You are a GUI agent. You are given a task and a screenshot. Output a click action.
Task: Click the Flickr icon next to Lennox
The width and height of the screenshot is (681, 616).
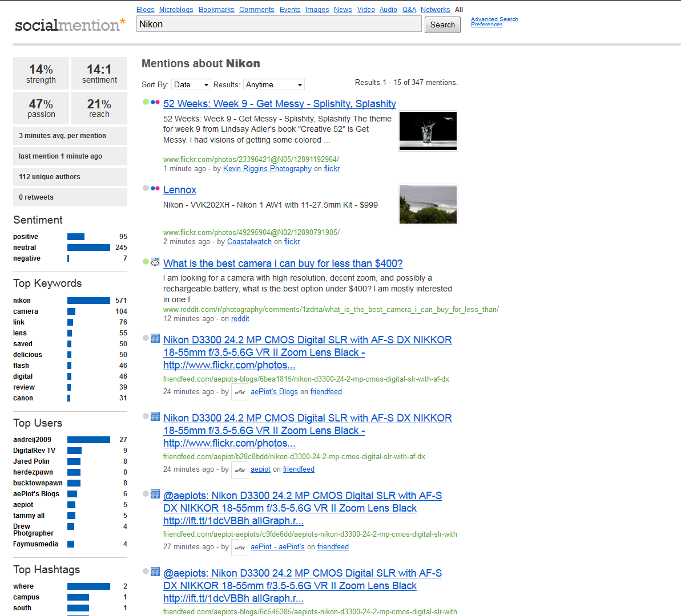(x=155, y=188)
